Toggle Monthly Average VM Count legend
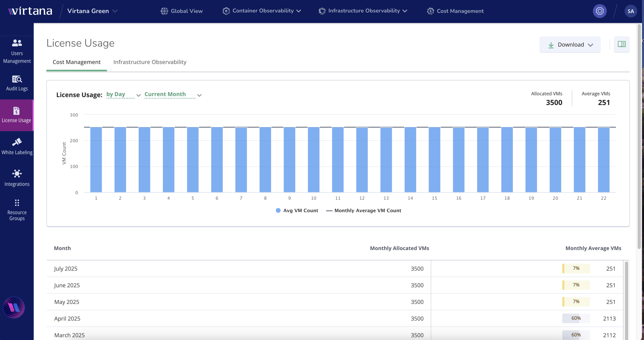644x340 pixels. click(x=364, y=211)
